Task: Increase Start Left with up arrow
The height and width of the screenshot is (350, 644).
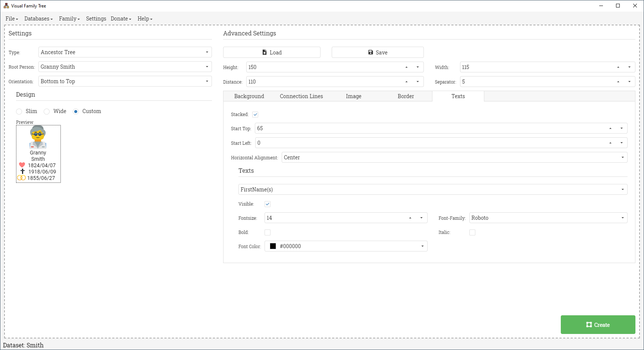Action: point(610,143)
